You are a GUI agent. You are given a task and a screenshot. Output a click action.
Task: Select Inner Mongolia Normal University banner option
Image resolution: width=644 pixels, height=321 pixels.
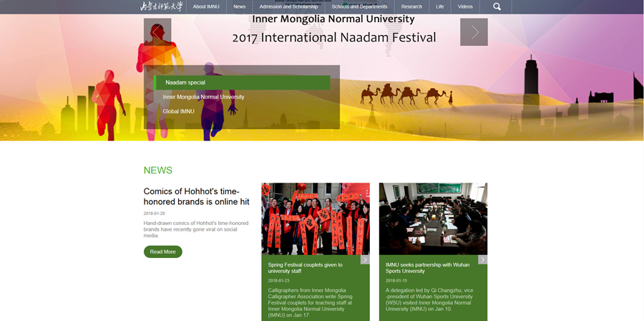(203, 97)
